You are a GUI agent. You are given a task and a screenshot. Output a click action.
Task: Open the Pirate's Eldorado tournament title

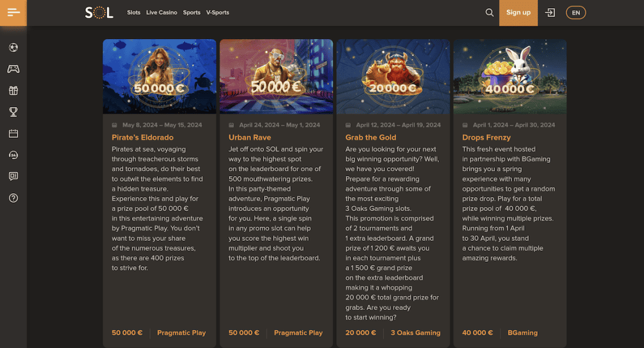pyautogui.click(x=142, y=137)
